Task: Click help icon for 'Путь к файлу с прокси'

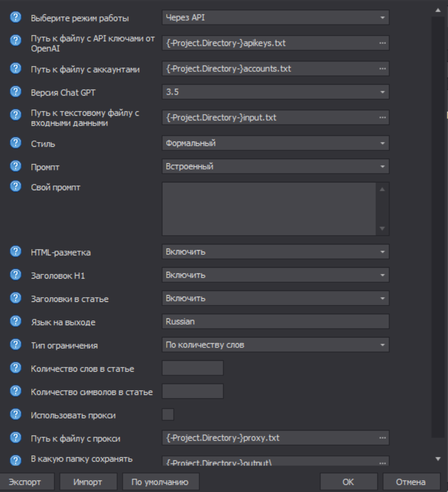Action: [x=16, y=437]
